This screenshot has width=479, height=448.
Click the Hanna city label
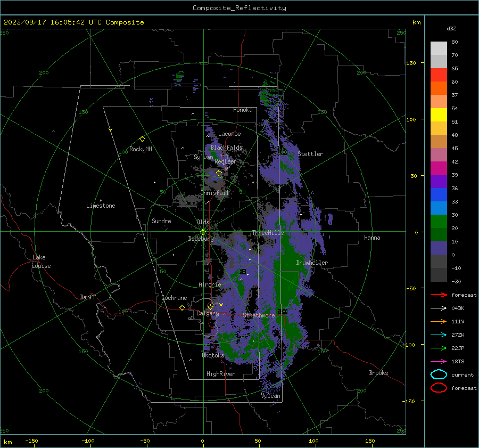click(372, 238)
